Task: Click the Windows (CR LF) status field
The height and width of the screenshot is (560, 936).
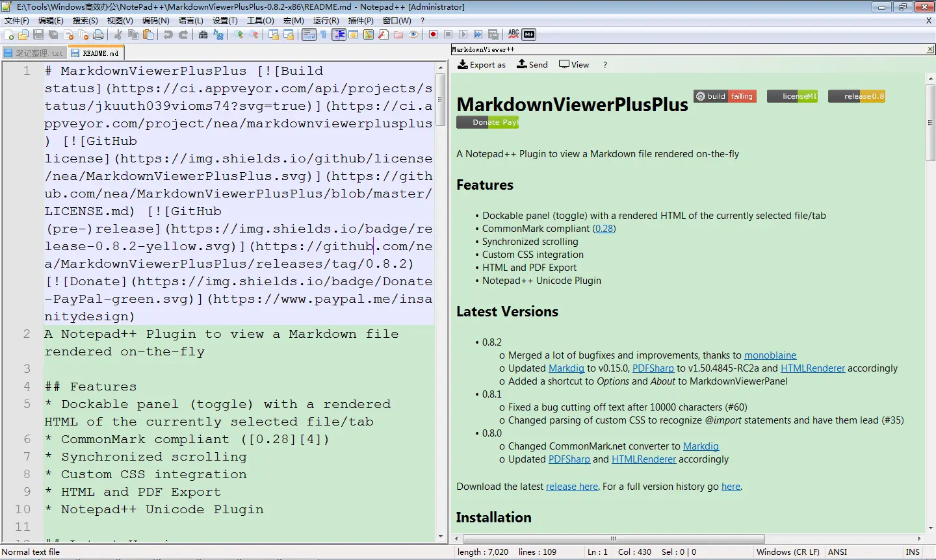Action: 788,552
